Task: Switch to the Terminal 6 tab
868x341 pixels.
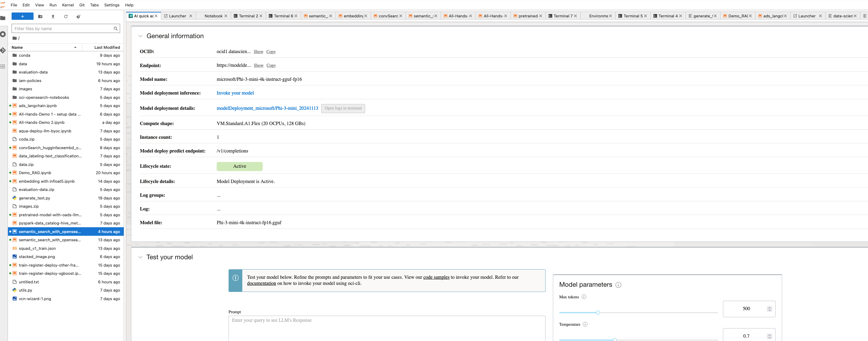Action: pos(283,16)
